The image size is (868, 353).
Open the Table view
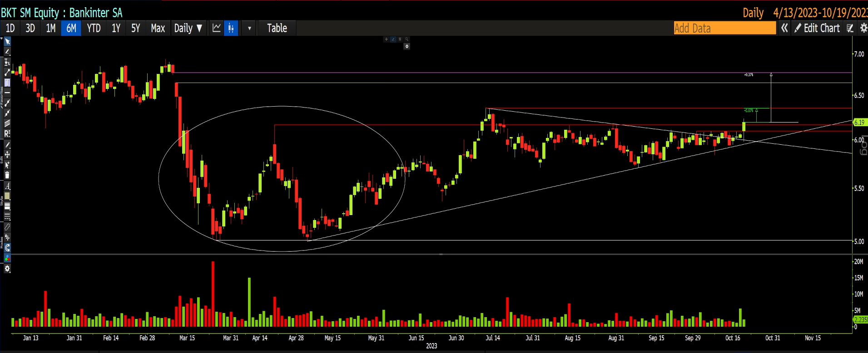click(x=277, y=28)
